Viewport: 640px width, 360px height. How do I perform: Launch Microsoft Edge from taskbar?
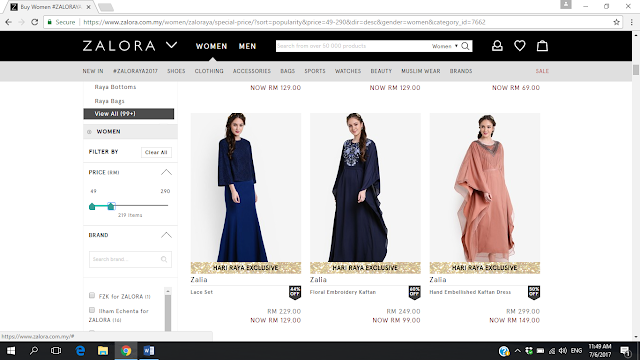click(x=80, y=351)
